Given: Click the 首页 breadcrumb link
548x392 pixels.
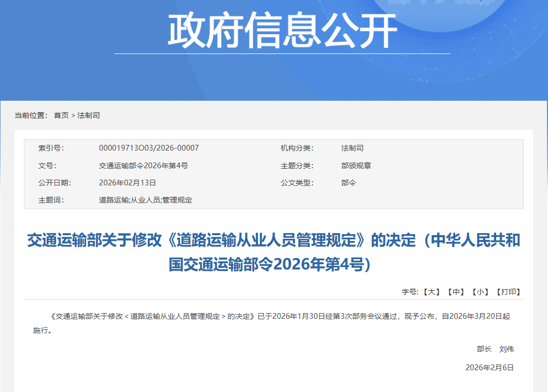Looking at the screenshot, I should (61, 115).
